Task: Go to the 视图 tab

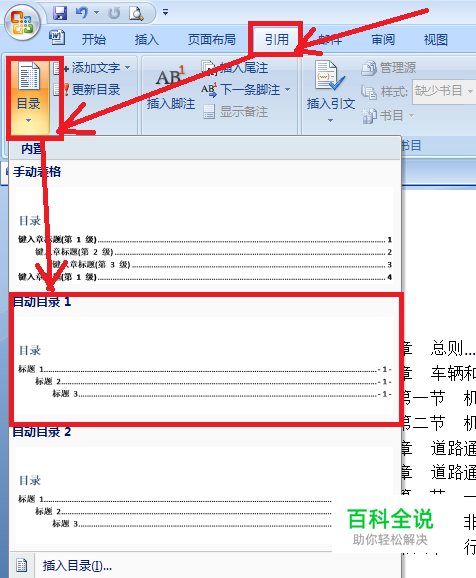Action: (436, 39)
